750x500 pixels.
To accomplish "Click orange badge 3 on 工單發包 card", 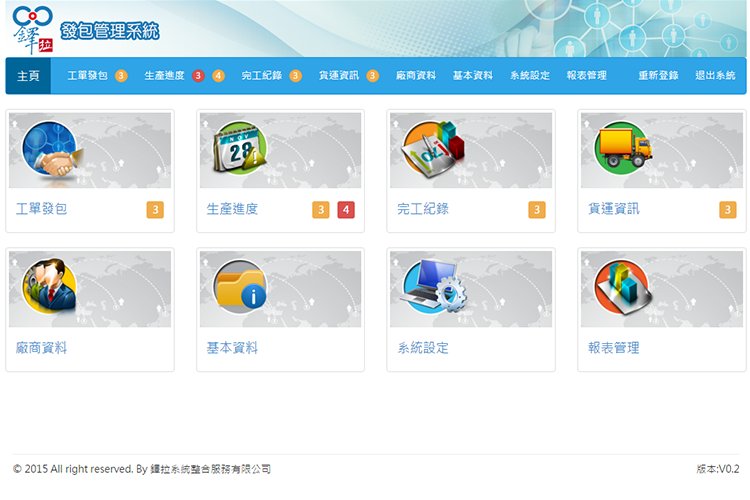I will [x=155, y=210].
